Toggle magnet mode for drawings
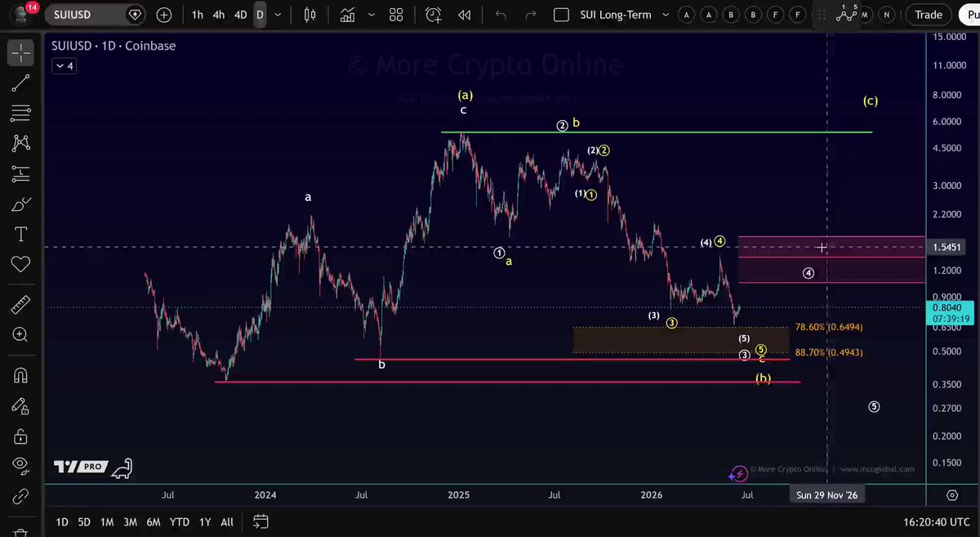This screenshot has width=980, height=537. tap(20, 375)
